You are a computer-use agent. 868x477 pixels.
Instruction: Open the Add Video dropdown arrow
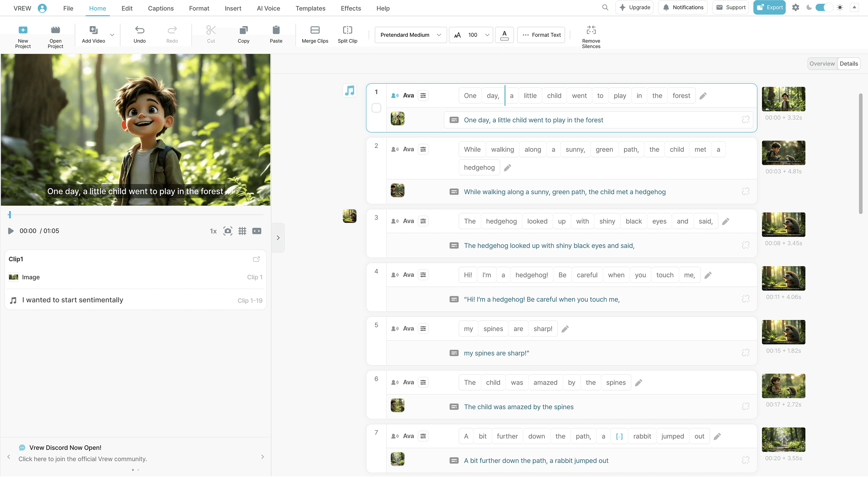[x=112, y=35]
